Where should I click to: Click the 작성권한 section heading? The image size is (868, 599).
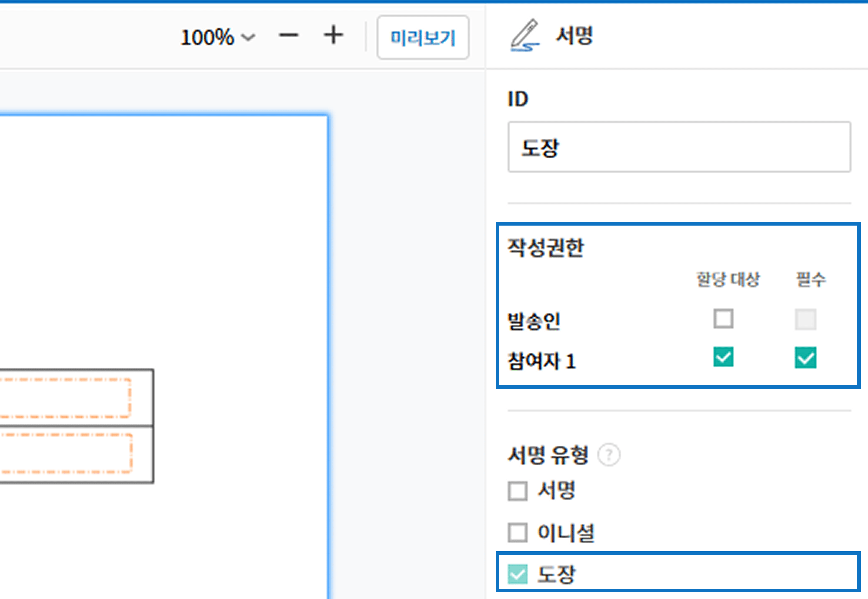click(546, 248)
